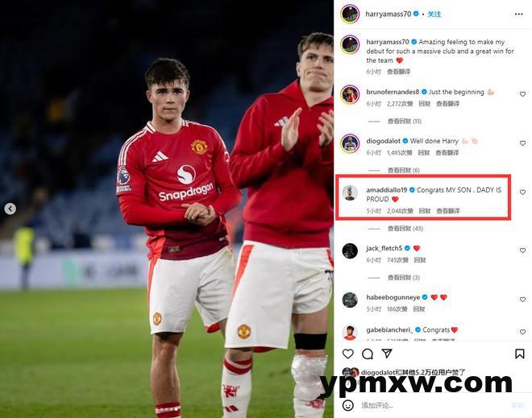
Task: View translation of the caption
Action: 399,72
